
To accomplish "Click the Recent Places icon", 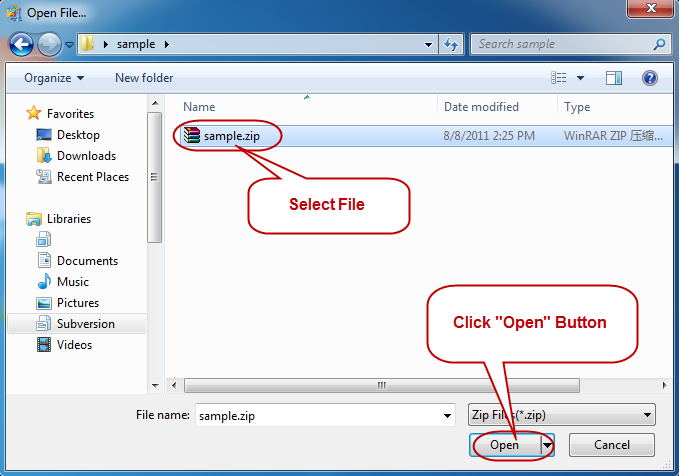I will pos(44,177).
